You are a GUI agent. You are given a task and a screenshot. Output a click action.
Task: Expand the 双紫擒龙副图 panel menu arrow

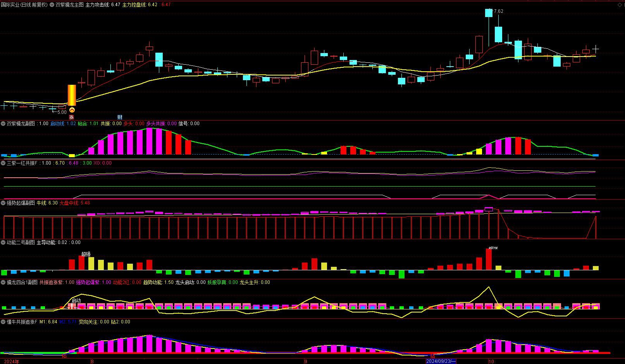(x=3, y=124)
